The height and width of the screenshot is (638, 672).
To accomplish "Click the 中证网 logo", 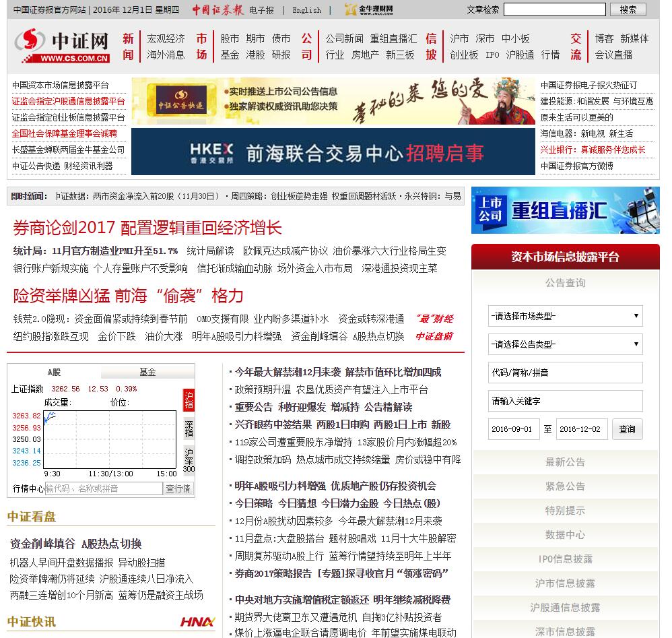I will click(x=62, y=46).
